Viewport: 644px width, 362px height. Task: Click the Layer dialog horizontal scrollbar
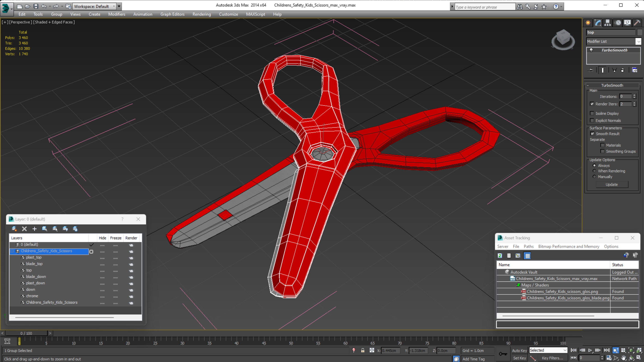tap(64, 317)
